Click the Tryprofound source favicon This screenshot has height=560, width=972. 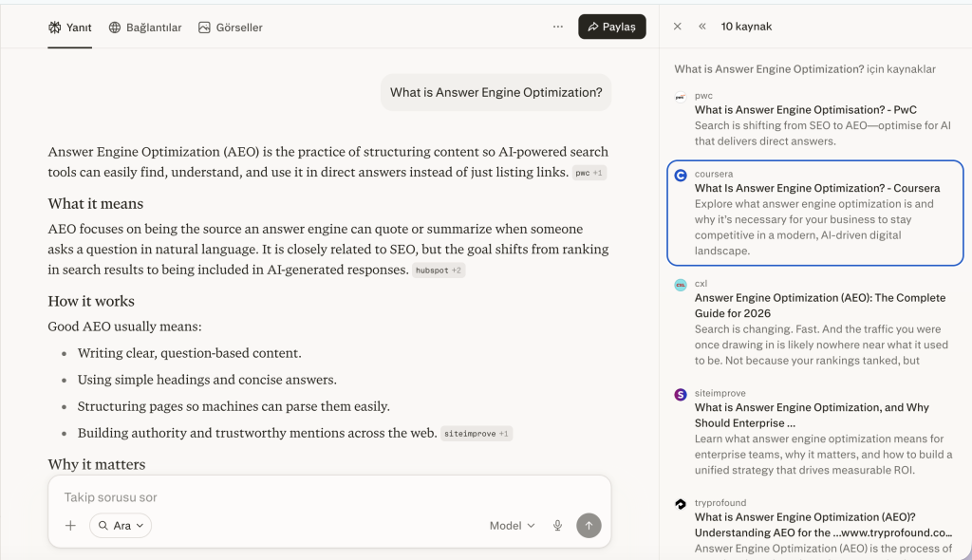[681, 504]
